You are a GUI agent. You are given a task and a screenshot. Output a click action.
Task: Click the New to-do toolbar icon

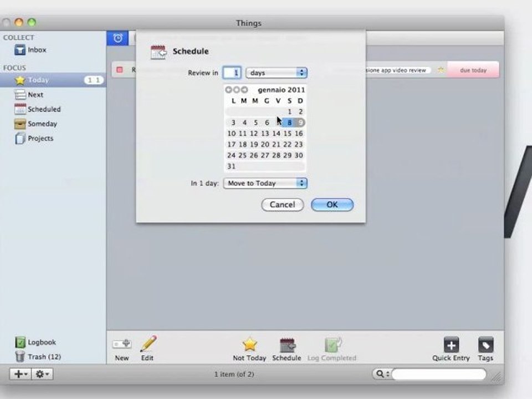pyautogui.click(x=122, y=344)
